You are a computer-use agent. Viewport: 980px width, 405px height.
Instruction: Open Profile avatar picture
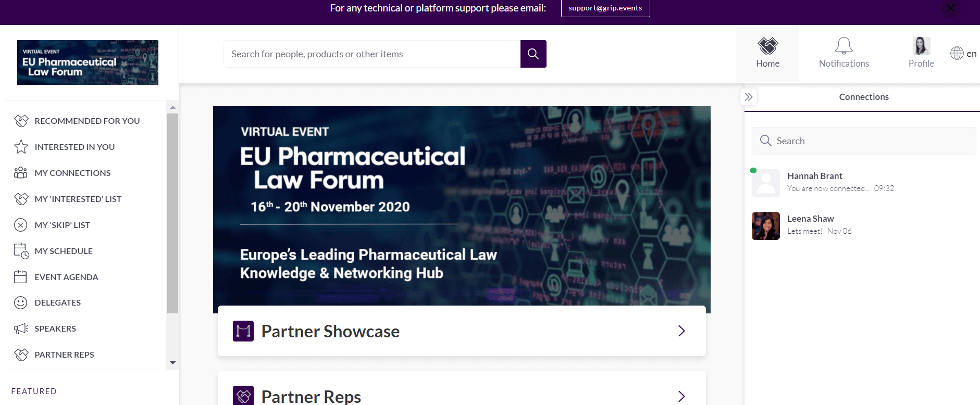click(921, 46)
